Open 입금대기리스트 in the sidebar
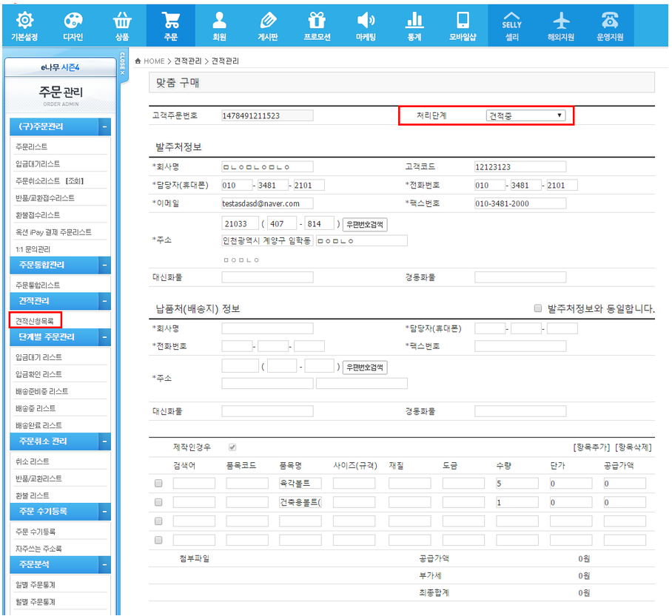Viewport: 672px width, 616px height. tap(38, 164)
